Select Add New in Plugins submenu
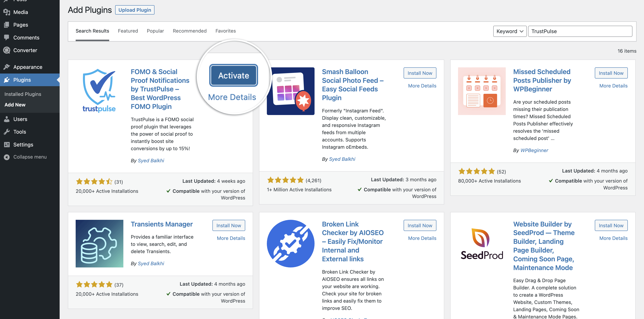The width and height of the screenshot is (644, 319). (x=15, y=105)
